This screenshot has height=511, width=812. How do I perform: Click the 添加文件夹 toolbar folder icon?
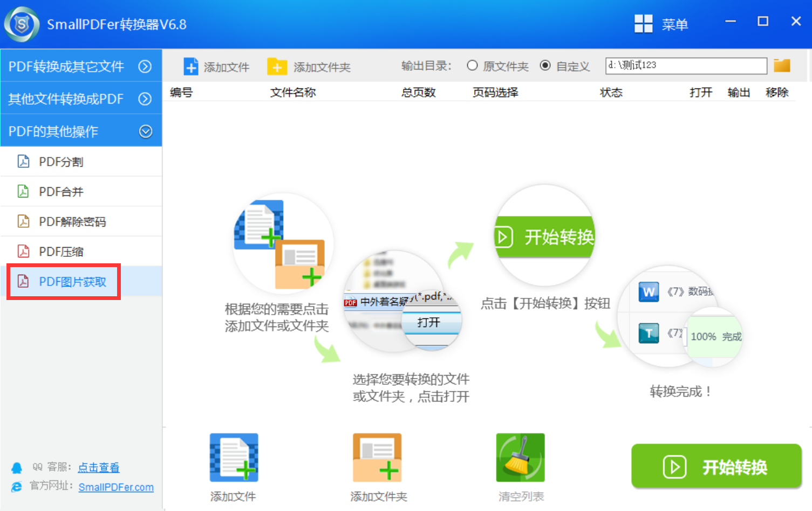click(x=277, y=67)
